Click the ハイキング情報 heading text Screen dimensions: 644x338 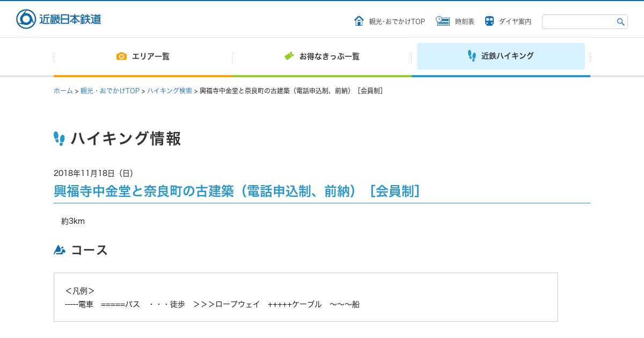coord(126,139)
